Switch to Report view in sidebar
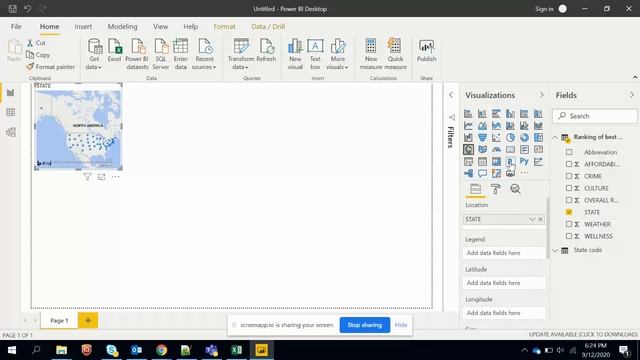 coord(11,93)
